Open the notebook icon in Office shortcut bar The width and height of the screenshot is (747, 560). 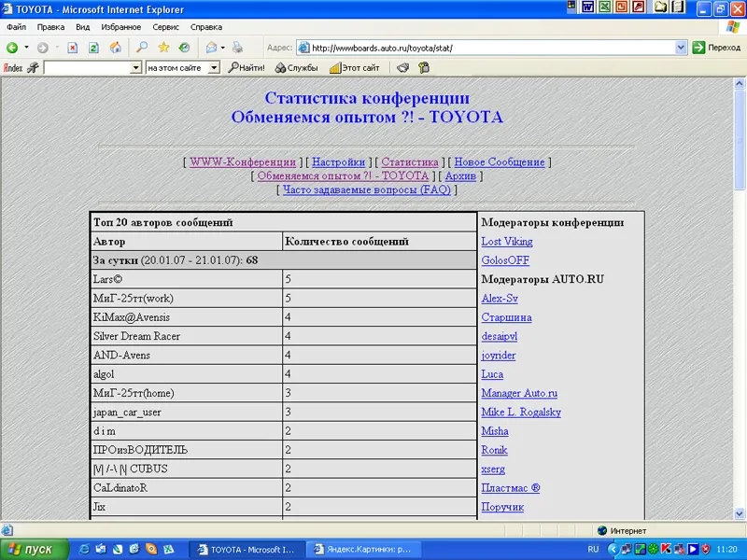[x=678, y=7]
